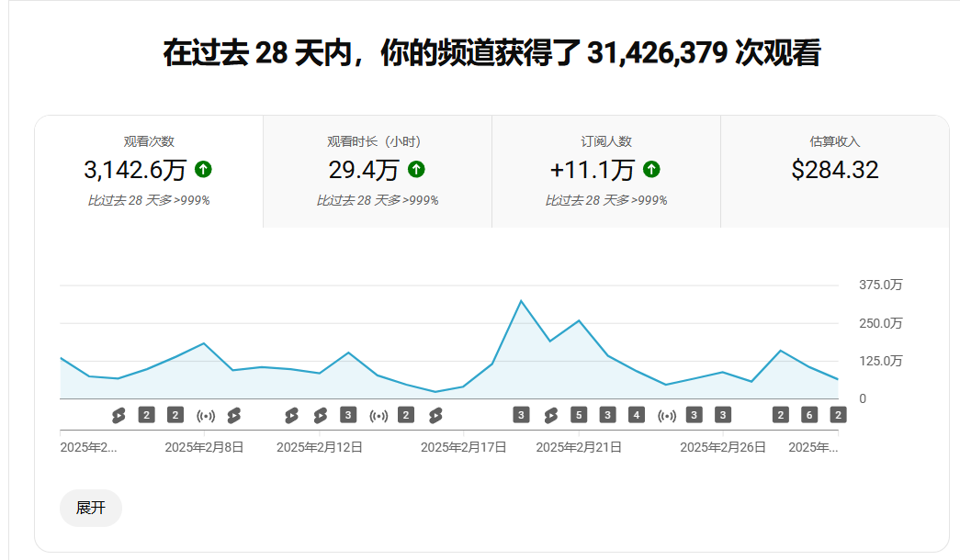The image size is (960, 560).
Task: Switch to the 观看时长（小时） tab
Action: (378, 172)
